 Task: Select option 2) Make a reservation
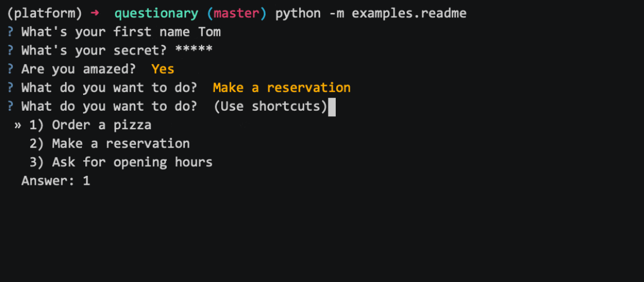point(109,143)
